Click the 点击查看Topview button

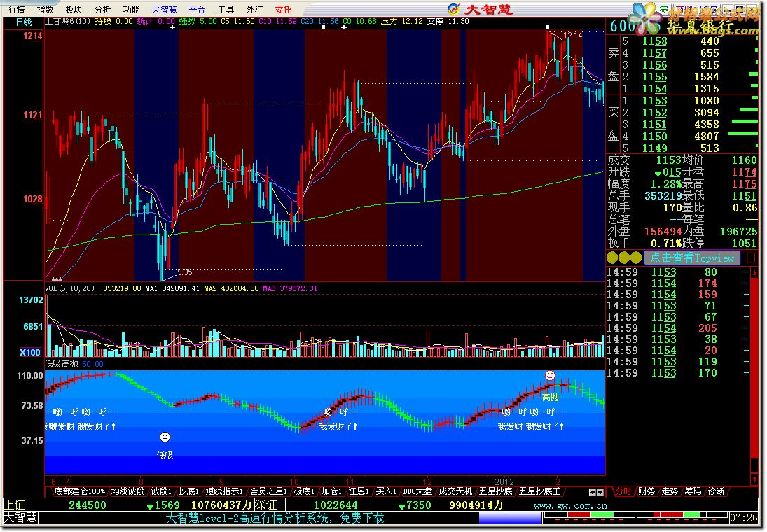click(x=692, y=258)
